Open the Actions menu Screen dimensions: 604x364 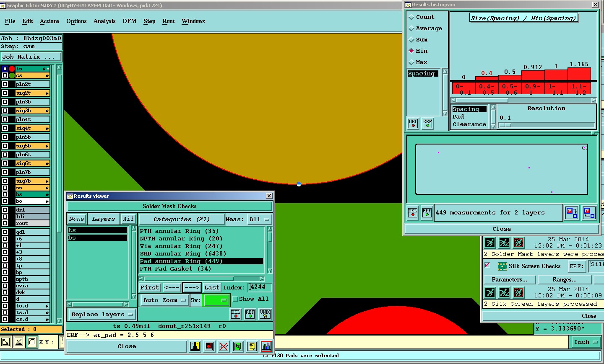tap(49, 21)
